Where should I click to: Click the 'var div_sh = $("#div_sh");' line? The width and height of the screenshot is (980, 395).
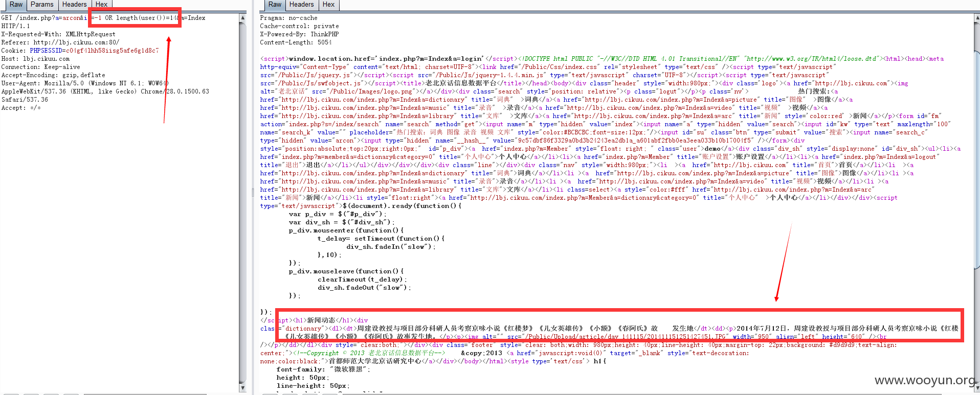click(342, 222)
